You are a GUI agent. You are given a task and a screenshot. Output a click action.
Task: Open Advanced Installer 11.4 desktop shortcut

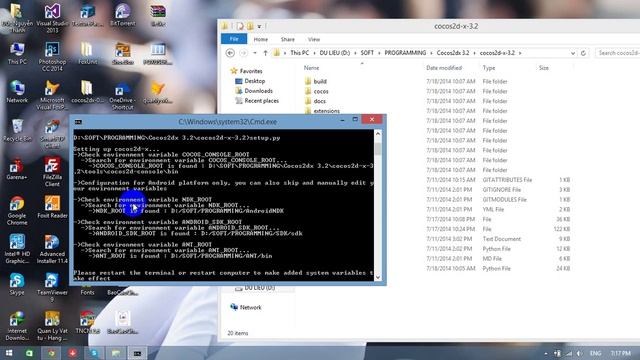52,249
